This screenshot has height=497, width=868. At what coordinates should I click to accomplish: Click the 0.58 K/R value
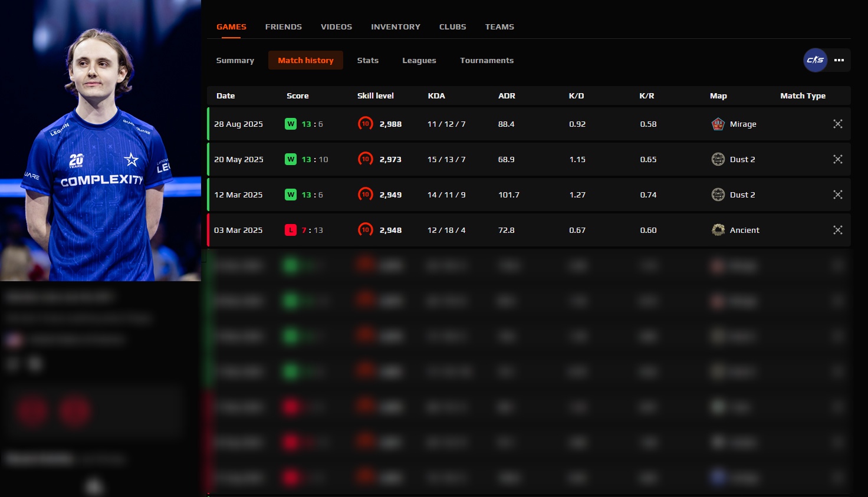tap(649, 124)
